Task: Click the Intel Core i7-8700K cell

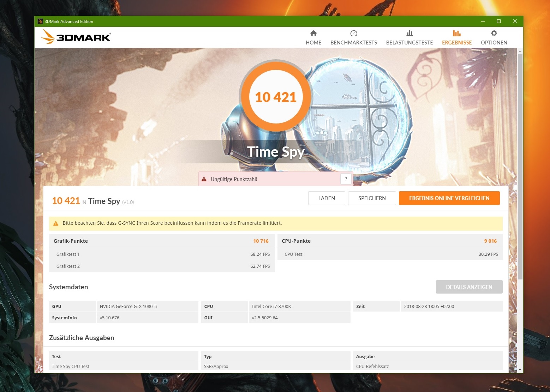Action: (x=299, y=306)
